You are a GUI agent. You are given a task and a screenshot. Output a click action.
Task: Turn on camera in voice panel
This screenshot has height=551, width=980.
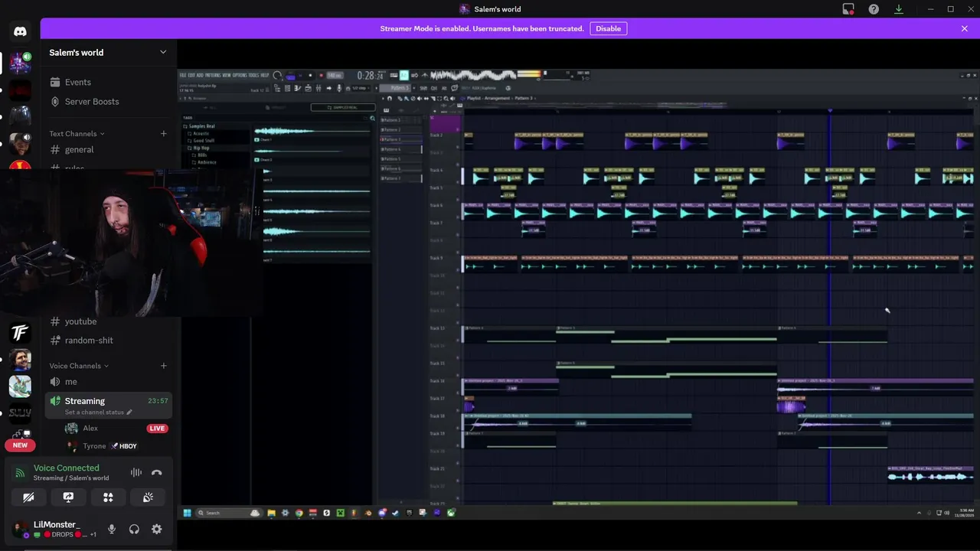click(28, 497)
